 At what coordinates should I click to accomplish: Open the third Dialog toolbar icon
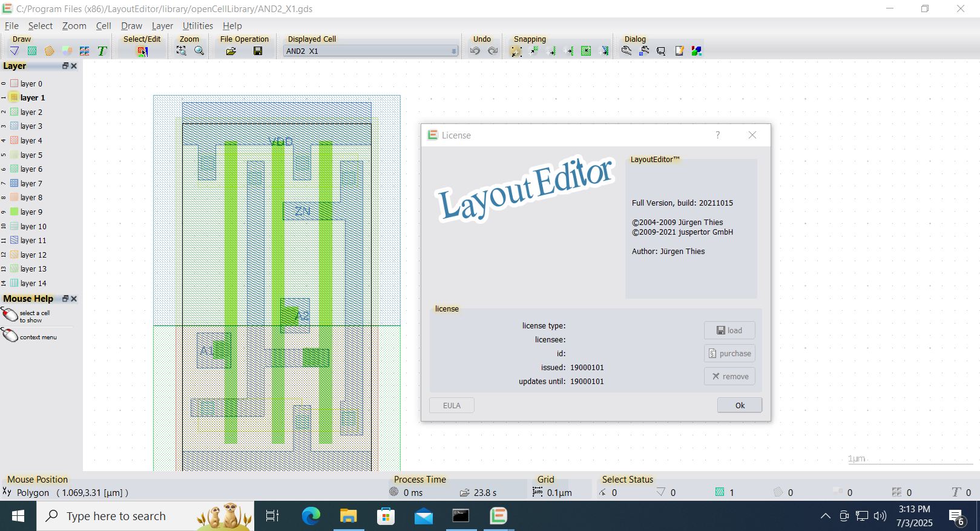tap(661, 51)
